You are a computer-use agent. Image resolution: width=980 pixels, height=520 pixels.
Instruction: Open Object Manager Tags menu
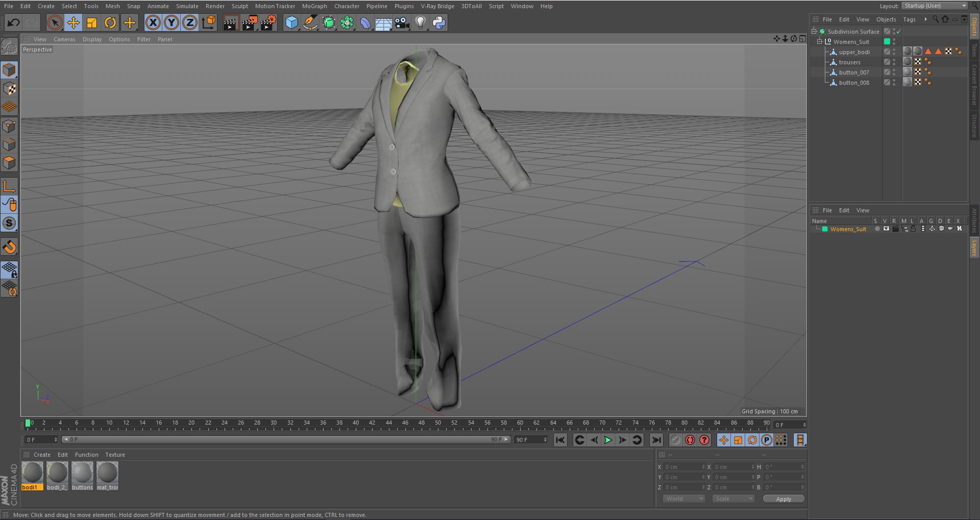tap(909, 19)
